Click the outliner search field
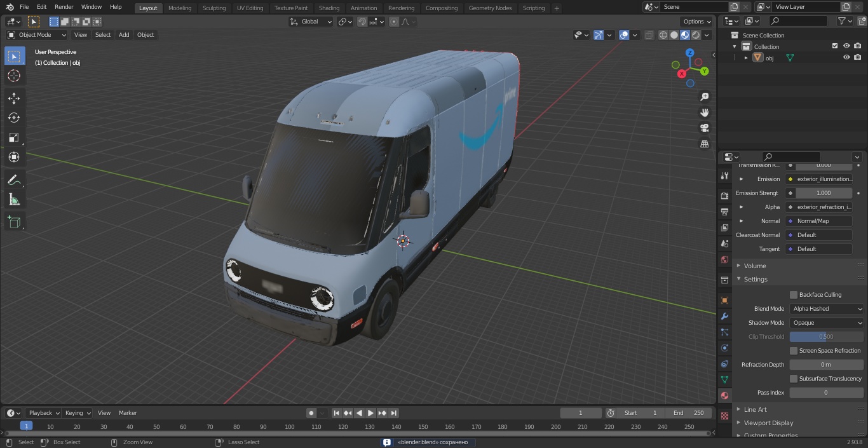This screenshot has width=868, height=448. pos(797,21)
